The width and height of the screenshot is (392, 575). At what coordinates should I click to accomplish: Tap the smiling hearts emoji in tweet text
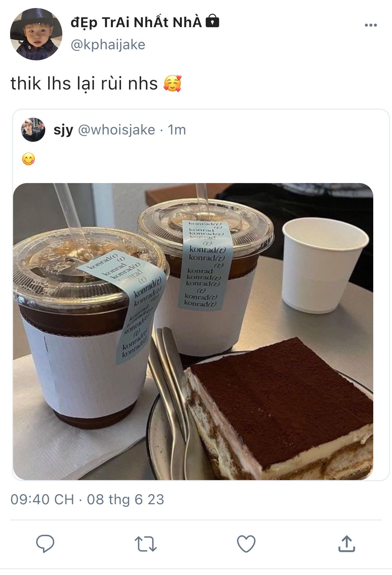pos(173,83)
